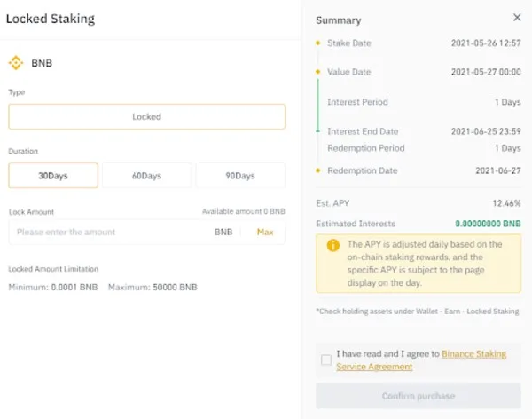
Task: Click the Estimated Interests BNB amount
Action: (x=488, y=224)
